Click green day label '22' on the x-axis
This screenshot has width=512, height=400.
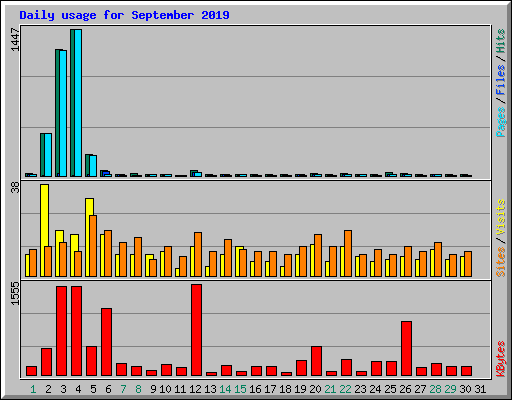coord(345,389)
